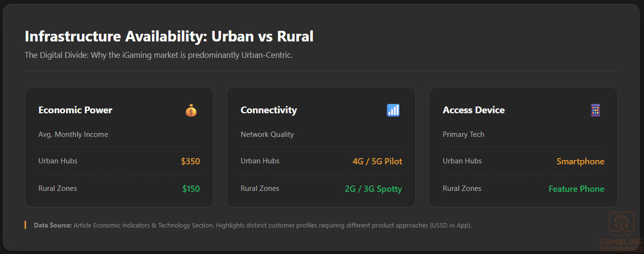This screenshot has width=644, height=254.
Task: Click the 4G / 5G Pilot value
Action: (377, 161)
